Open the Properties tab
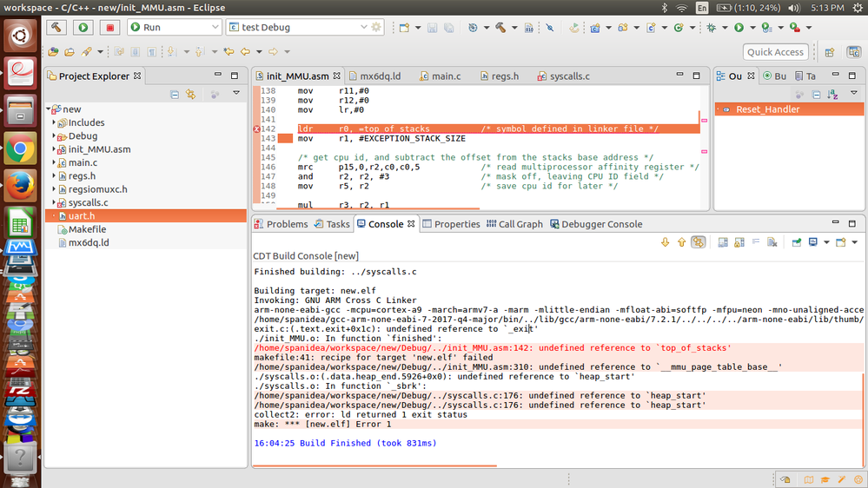This screenshot has width=868, height=488. (451, 224)
